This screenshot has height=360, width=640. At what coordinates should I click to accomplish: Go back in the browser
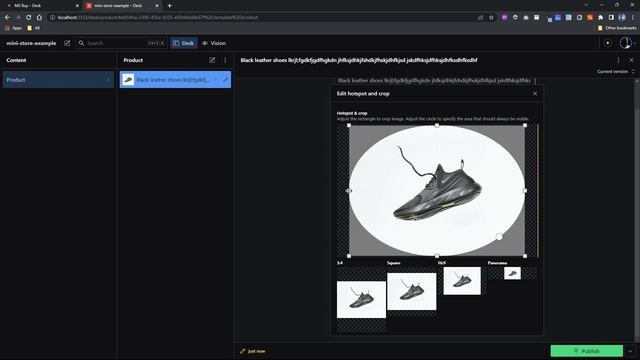[7, 18]
